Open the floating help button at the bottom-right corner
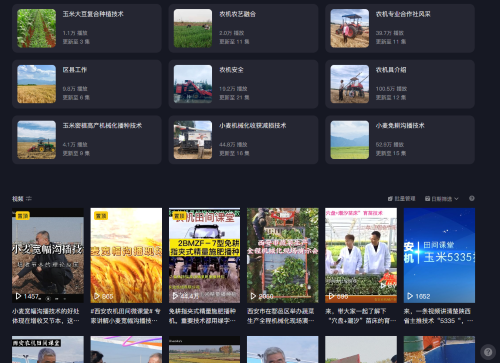 click(x=488, y=352)
